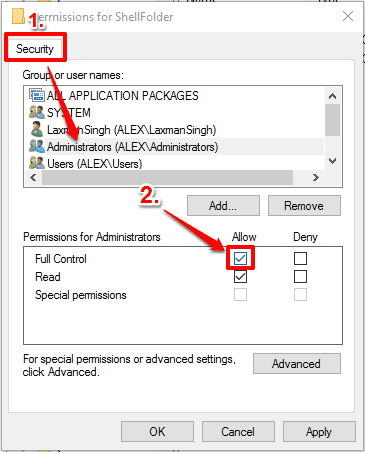Click the right arrow of horizontal scrollbar
This screenshot has width=365, height=452.
click(316, 178)
